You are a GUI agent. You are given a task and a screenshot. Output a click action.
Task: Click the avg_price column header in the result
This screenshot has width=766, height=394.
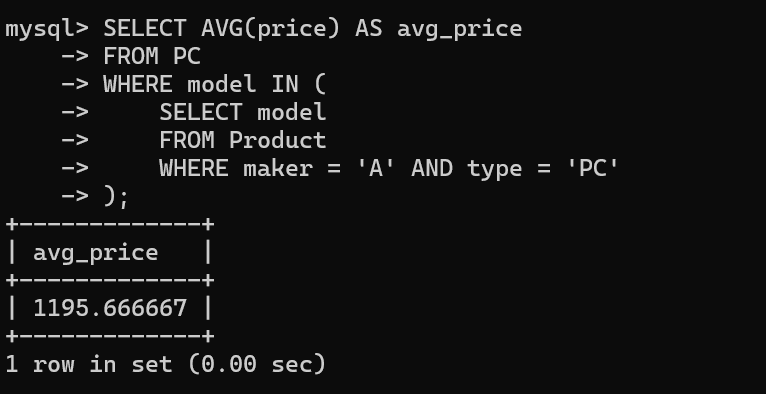pyautogui.click(x=96, y=253)
